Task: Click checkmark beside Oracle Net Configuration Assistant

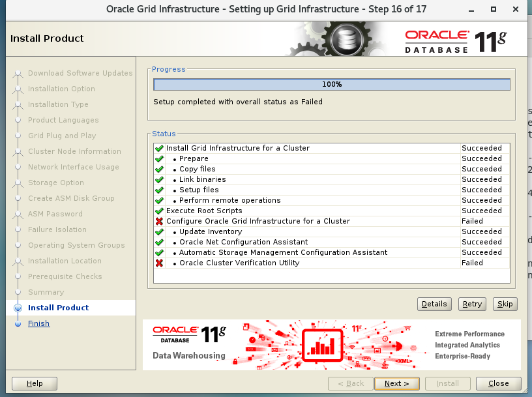Action: click(159, 243)
